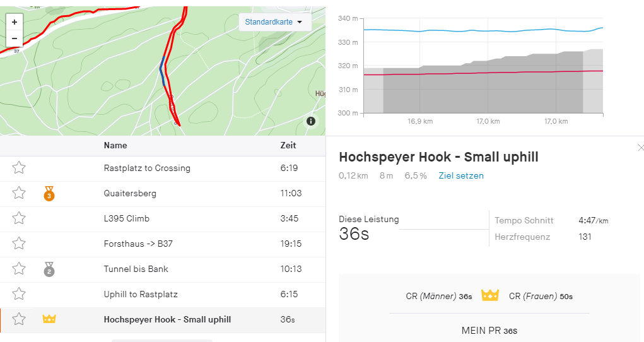This screenshot has width=644, height=342.
Task: Close the segment detail panel
Action: (641, 148)
